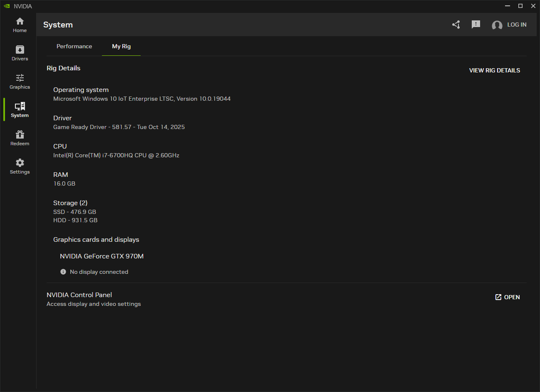Click the info icon beside No display connected
This screenshot has width=540, height=392.
point(63,272)
